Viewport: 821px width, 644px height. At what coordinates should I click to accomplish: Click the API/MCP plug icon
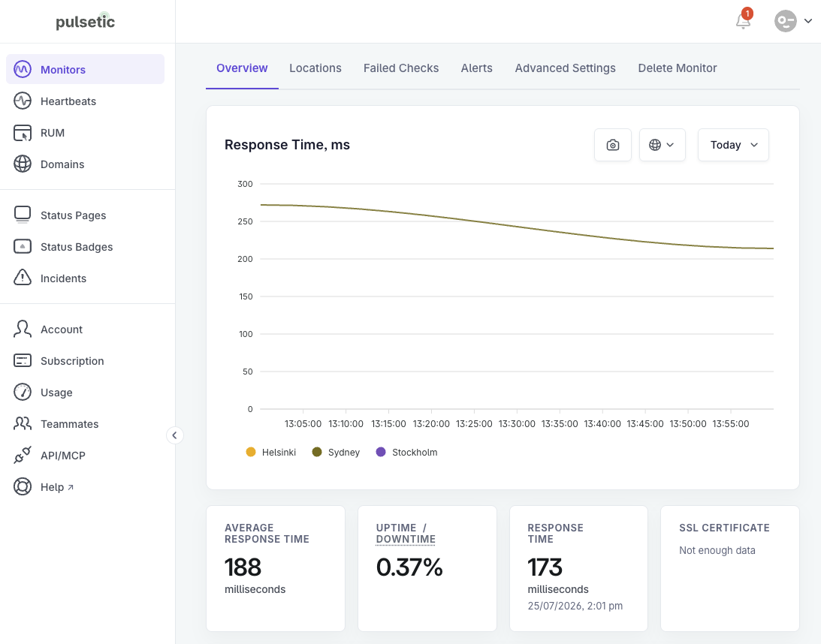23,455
